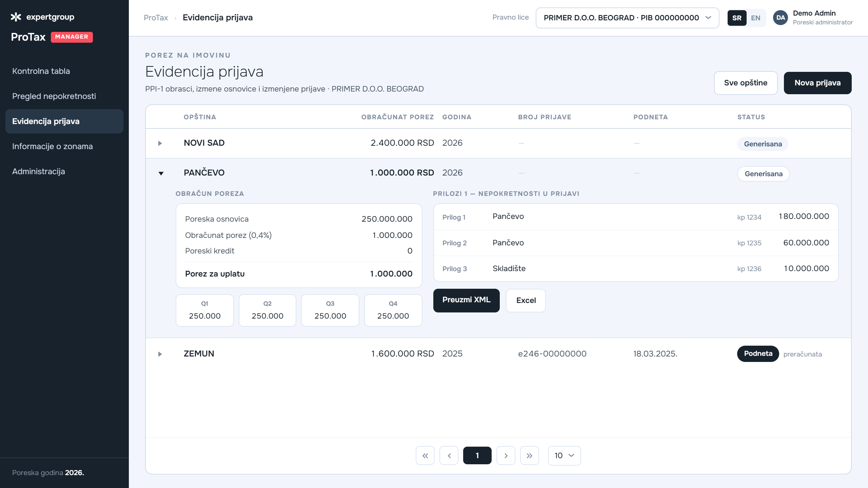The width and height of the screenshot is (868, 488).
Task: Click the MANAGER badge next to ProTax
Action: [72, 37]
